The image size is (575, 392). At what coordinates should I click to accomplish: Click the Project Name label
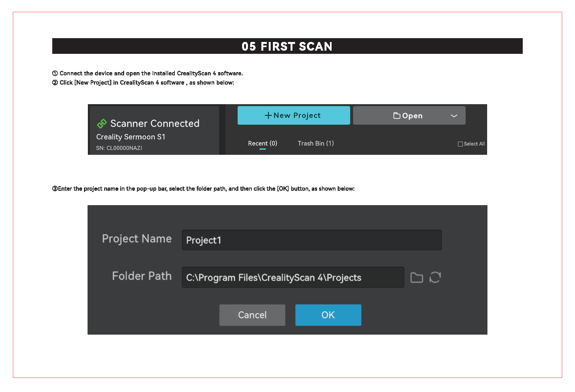pos(137,239)
